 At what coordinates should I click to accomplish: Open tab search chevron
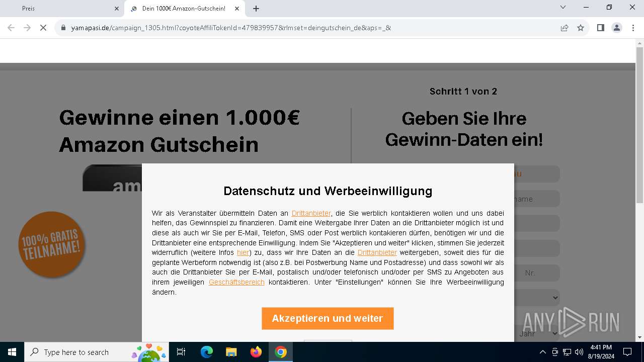click(563, 7)
